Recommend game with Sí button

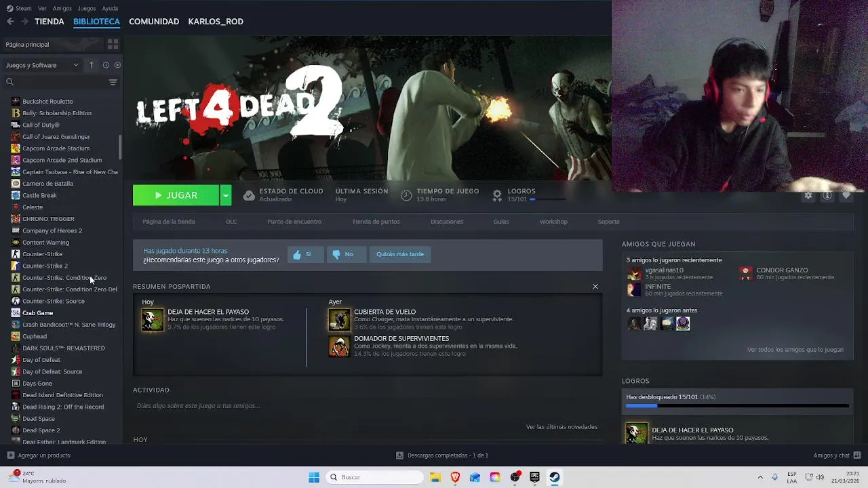click(304, 254)
